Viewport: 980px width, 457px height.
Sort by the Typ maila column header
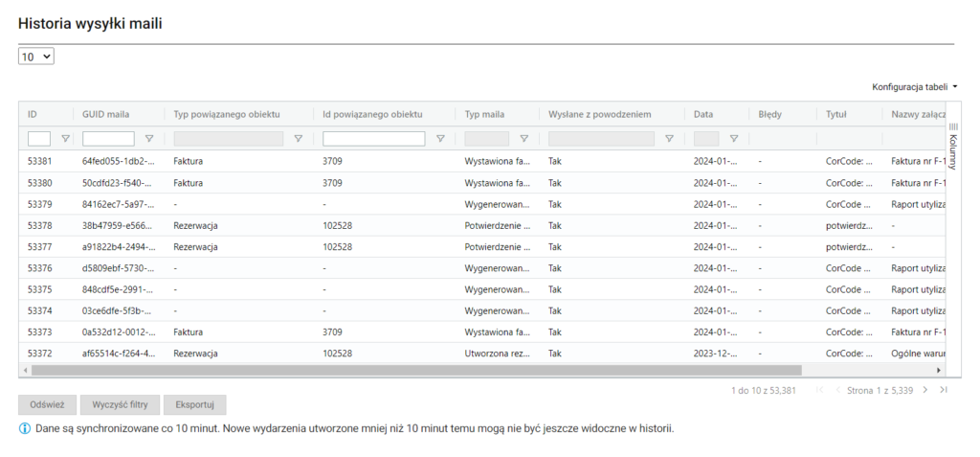pos(484,114)
